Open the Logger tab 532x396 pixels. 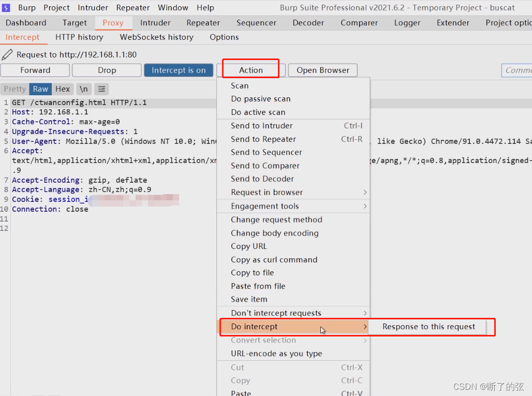coord(407,23)
